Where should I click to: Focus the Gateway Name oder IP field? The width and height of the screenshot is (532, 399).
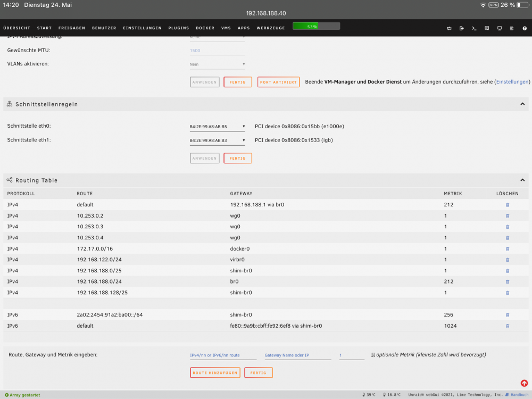[x=297, y=355]
